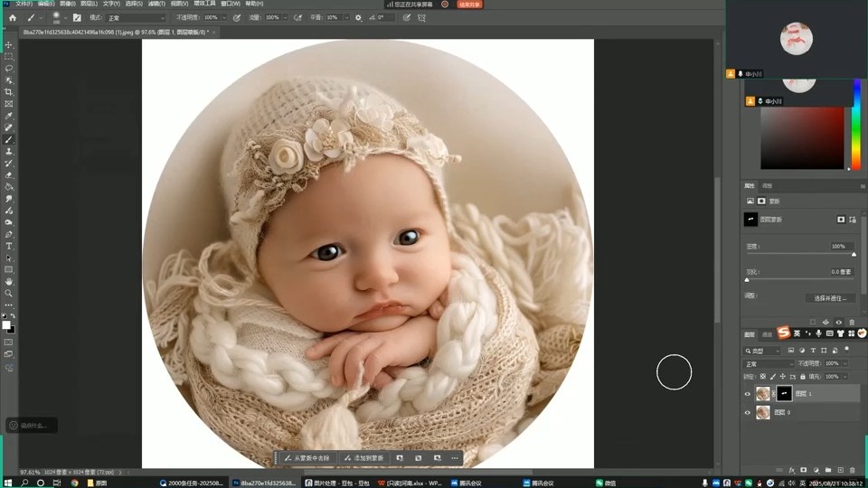Select the Rectangular Marquee tool
Image resolution: width=868 pixels, height=488 pixels.
[8, 56]
